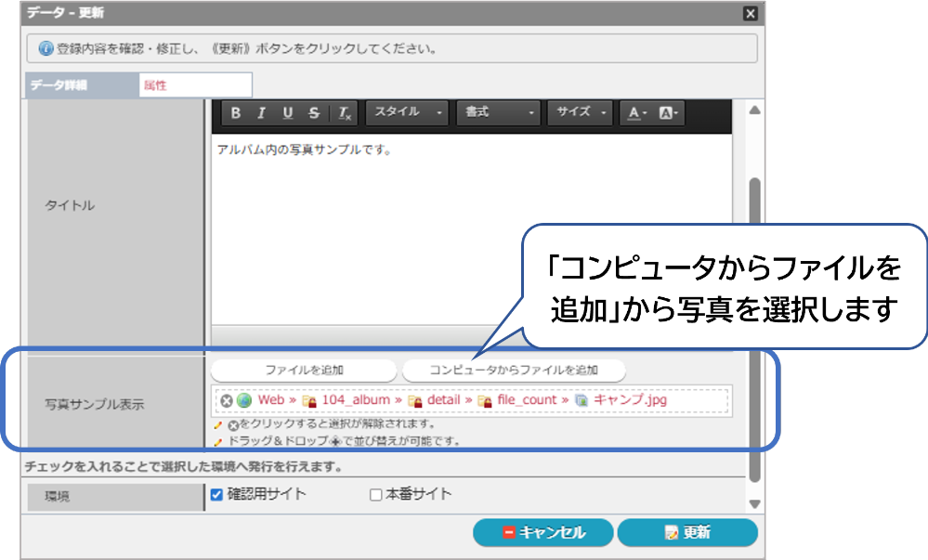Open the text color picker
This screenshot has height=560, width=928.
point(637,113)
